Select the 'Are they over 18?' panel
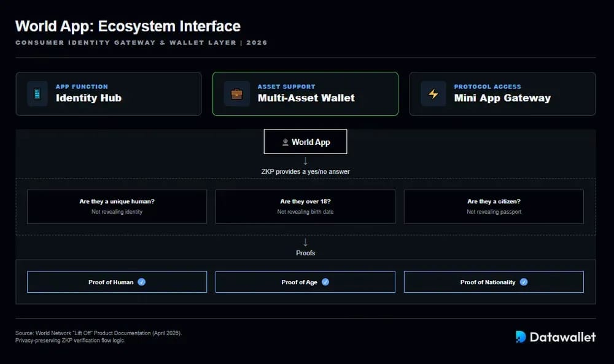Screen dimensions: 614x364 305,207
